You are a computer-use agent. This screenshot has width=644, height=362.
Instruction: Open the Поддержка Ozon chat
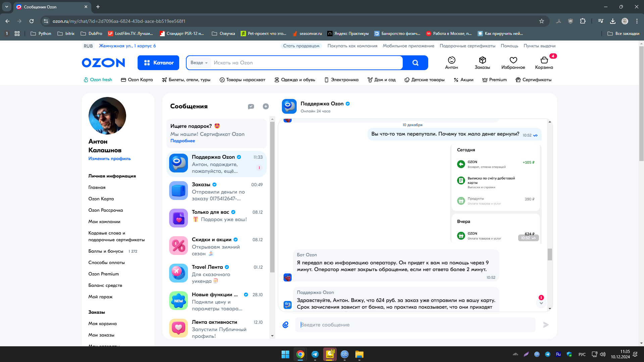click(216, 164)
